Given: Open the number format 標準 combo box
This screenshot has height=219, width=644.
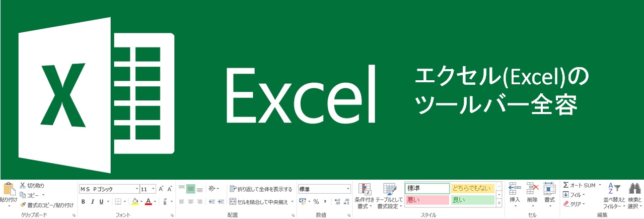Looking at the screenshot, I should click(325, 189).
